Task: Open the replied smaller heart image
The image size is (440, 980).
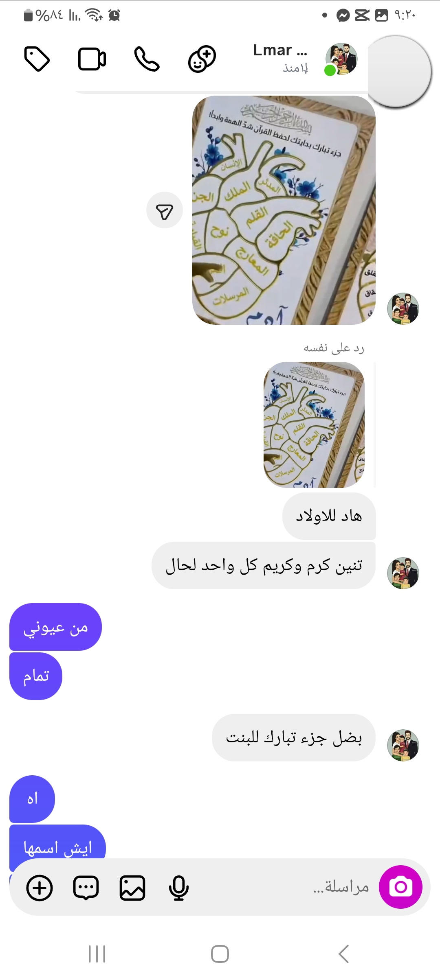Action: click(x=314, y=425)
